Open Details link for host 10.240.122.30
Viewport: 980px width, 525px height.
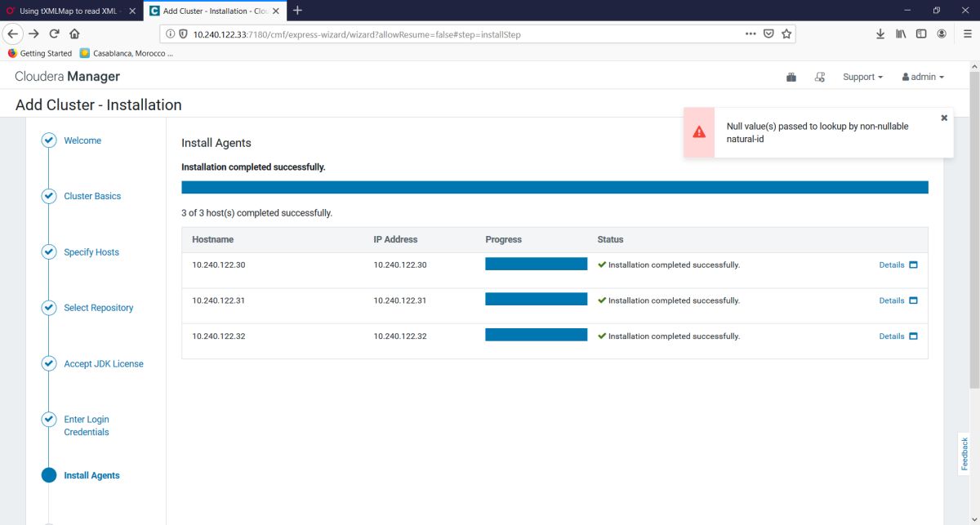(891, 265)
